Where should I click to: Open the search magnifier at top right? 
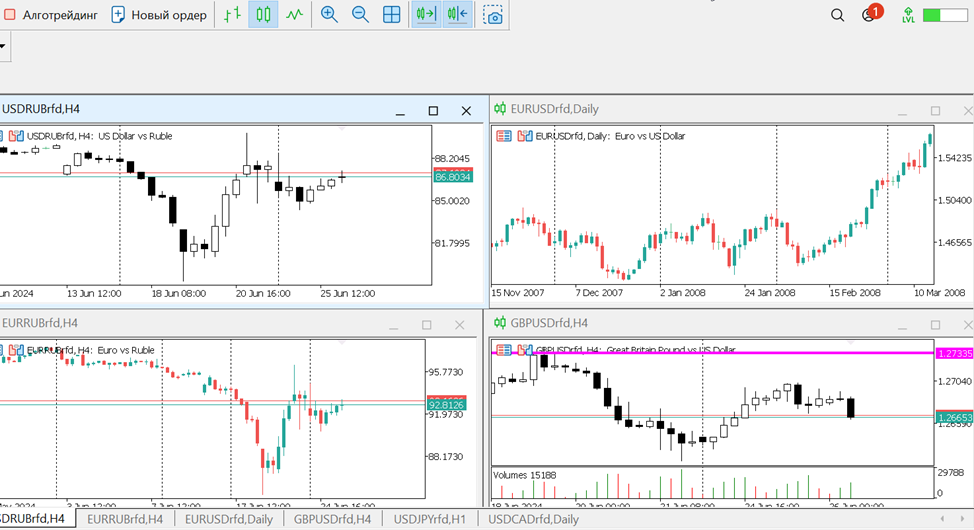point(837,15)
